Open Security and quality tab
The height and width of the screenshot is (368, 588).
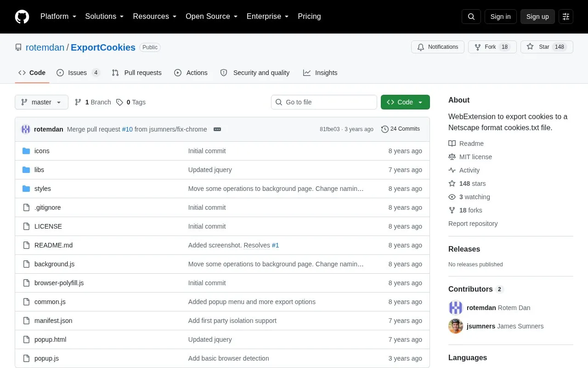255,73
